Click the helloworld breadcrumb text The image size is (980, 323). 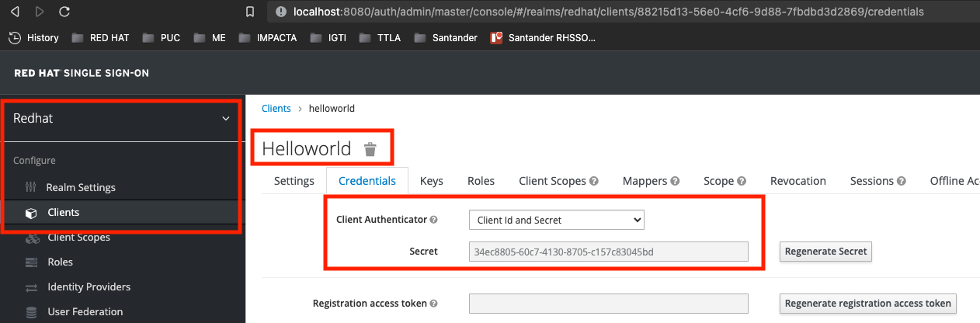332,109
